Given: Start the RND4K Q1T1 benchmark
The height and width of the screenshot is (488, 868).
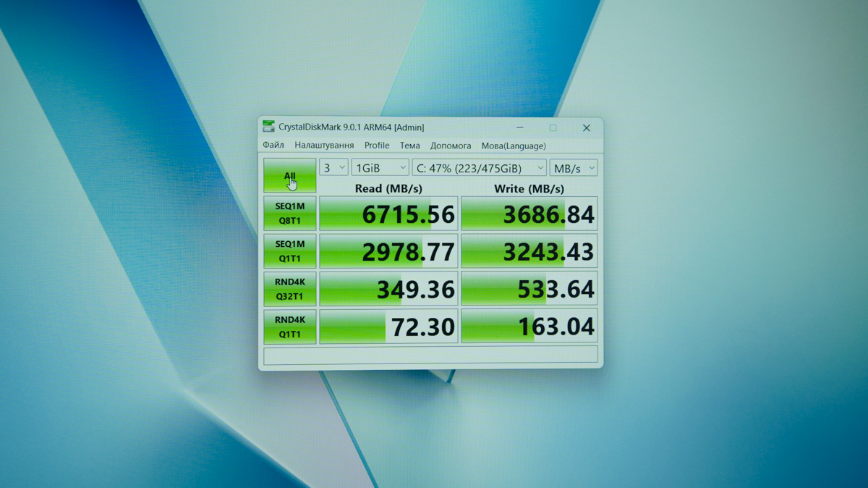Looking at the screenshot, I should 289,327.
